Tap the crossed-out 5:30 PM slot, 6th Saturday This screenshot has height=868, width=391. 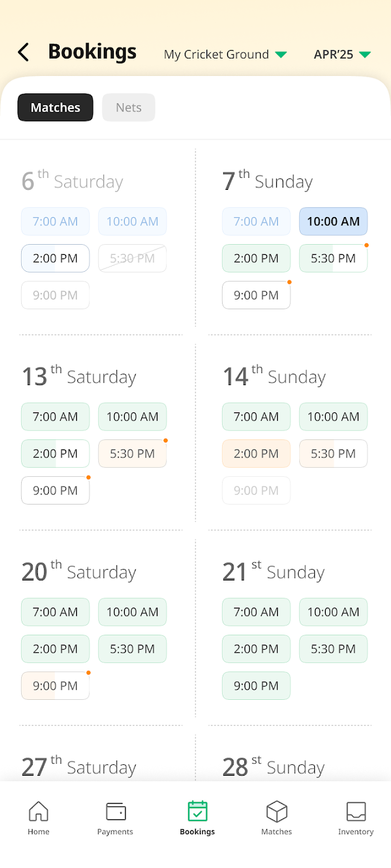click(132, 258)
